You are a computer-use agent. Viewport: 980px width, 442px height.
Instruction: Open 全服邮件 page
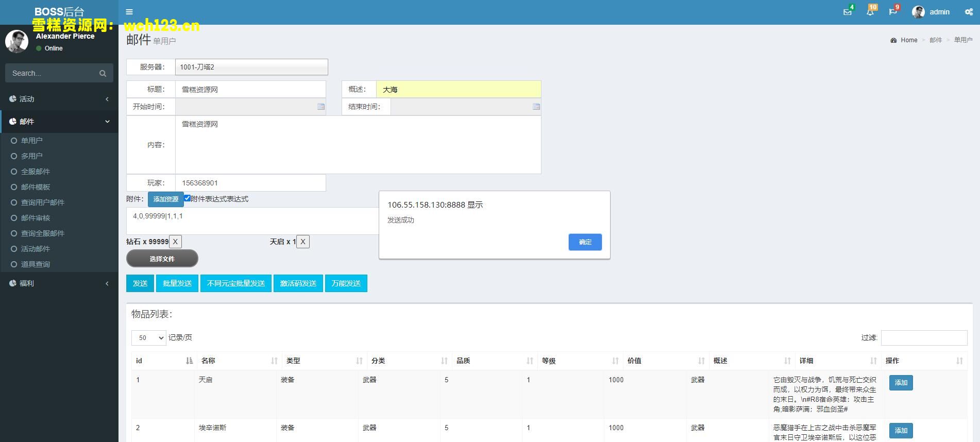pos(35,172)
